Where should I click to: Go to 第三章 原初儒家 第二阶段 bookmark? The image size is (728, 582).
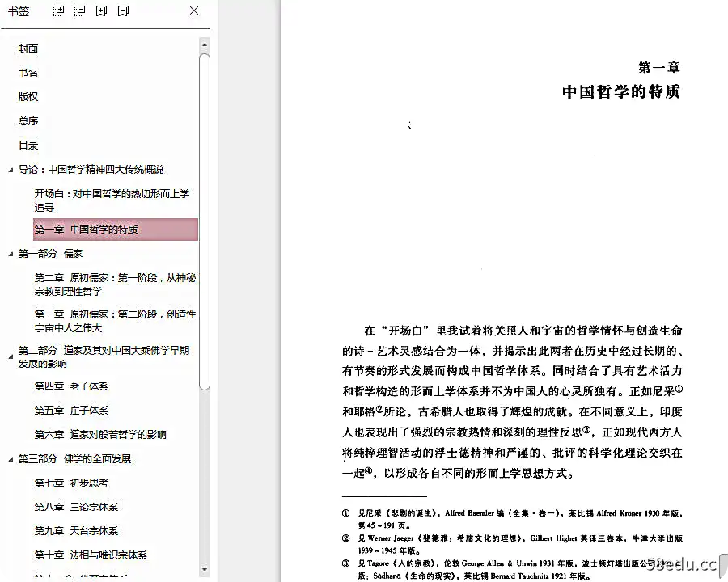pyautogui.click(x=115, y=321)
